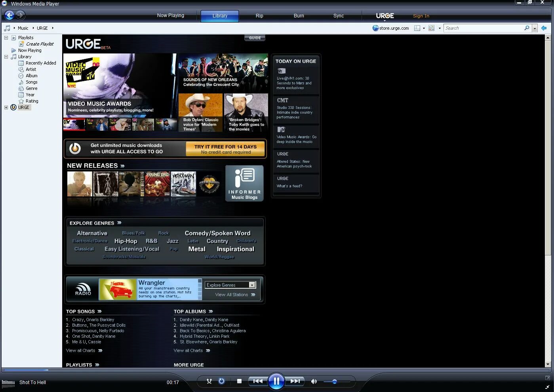Open Artist view in library
This screenshot has width=554, height=392.
tap(31, 69)
